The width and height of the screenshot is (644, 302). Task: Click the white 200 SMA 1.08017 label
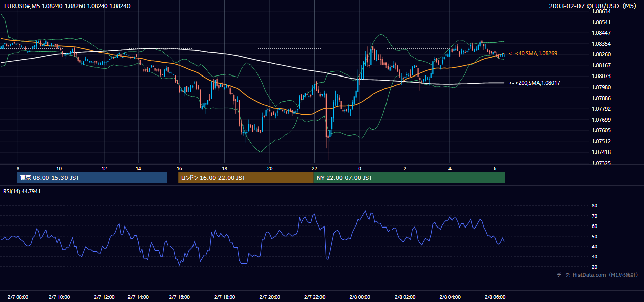click(535, 83)
